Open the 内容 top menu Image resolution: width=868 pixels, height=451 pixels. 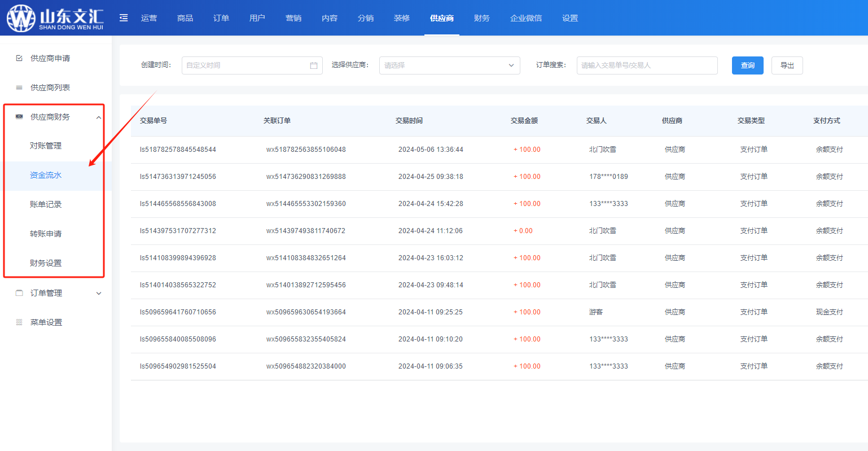click(x=330, y=18)
